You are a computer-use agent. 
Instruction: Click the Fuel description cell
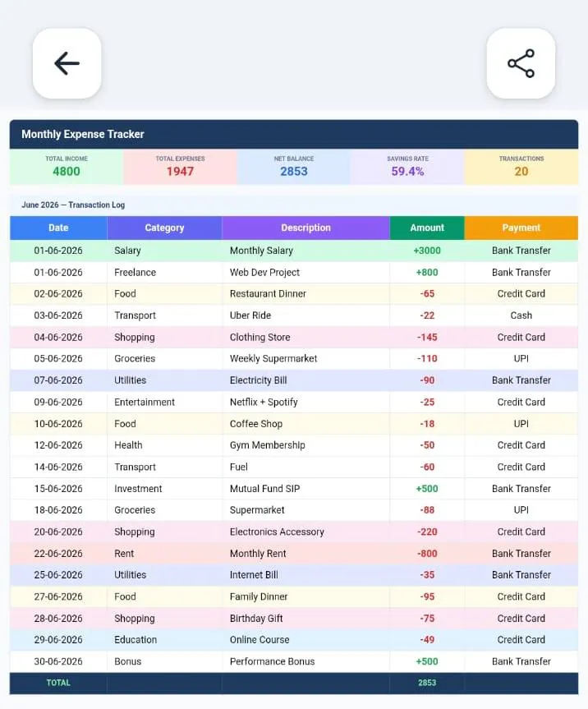(x=306, y=467)
